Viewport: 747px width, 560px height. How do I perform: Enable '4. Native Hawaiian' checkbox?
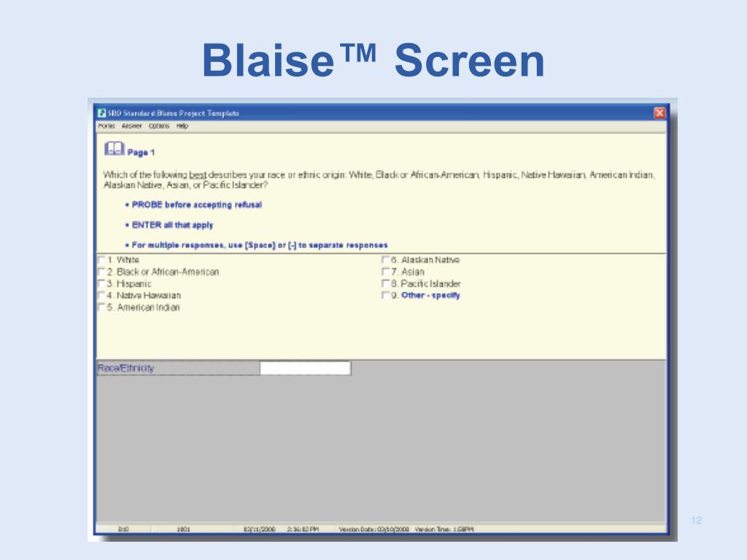pyautogui.click(x=101, y=295)
